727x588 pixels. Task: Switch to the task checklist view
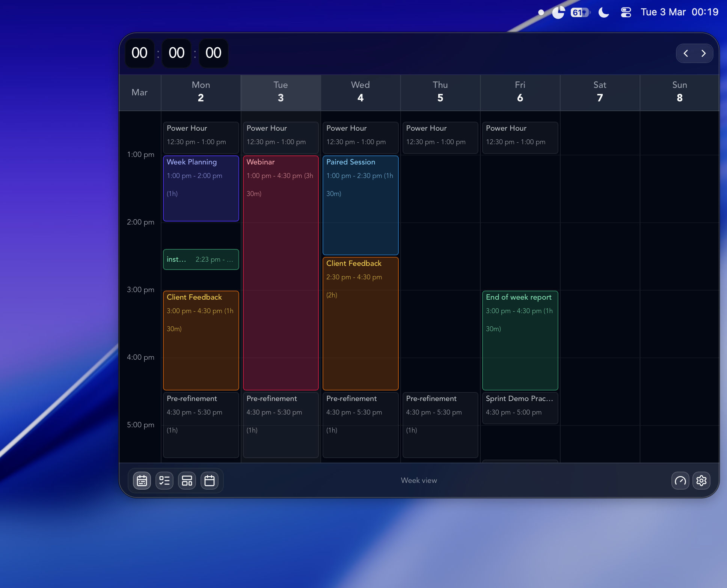coord(164,481)
